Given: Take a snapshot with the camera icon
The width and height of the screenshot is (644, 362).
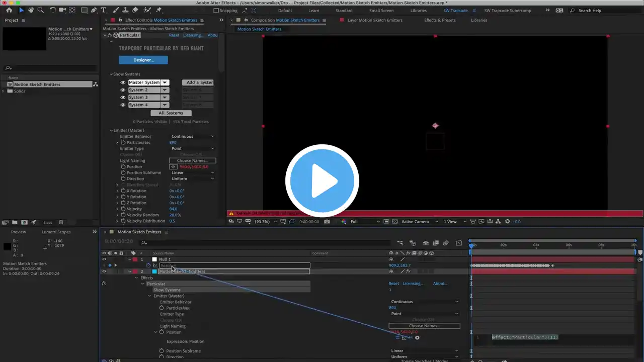Looking at the screenshot, I should (327, 222).
